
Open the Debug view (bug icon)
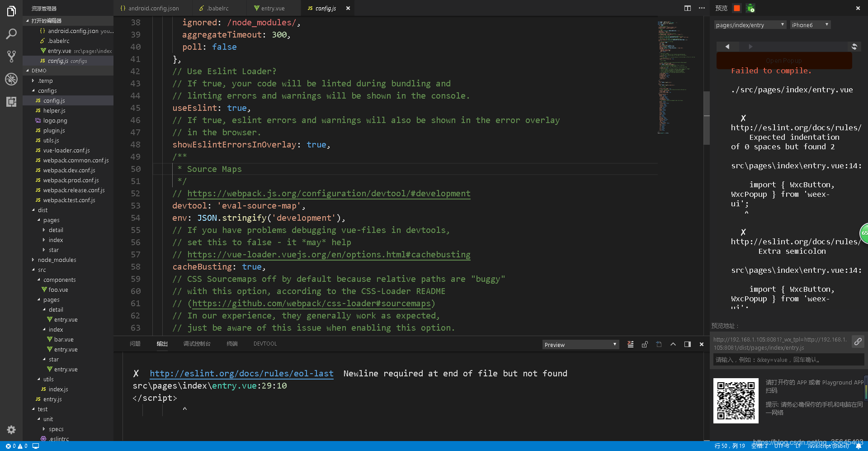[11, 79]
